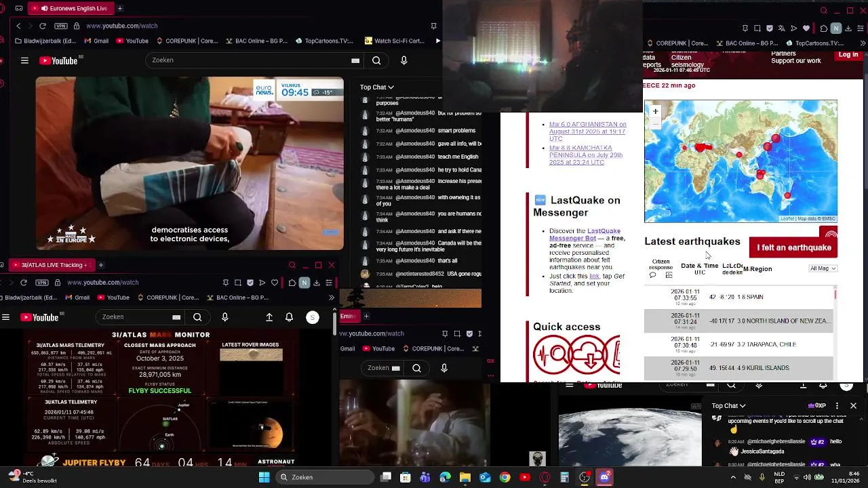This screenshot has height=488, width=868.
Task: Open Discord from the taskbar
Action: pyautogui.click(x=604, y=477)
